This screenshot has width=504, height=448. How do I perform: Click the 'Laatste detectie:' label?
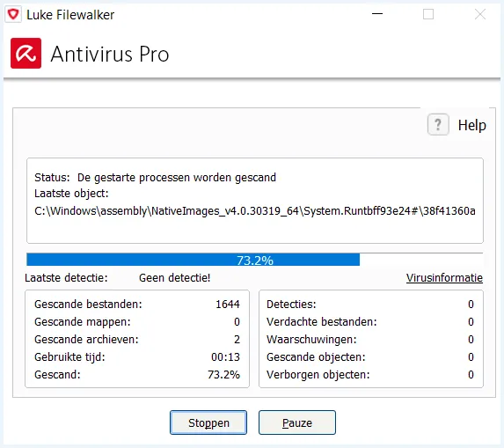66,278
